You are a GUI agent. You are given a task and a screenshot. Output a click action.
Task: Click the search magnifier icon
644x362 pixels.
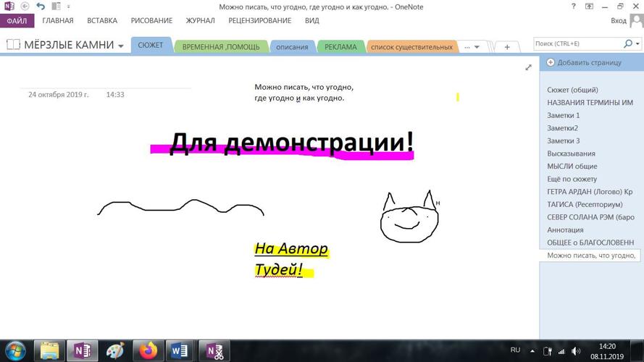(x=628, y=44)
